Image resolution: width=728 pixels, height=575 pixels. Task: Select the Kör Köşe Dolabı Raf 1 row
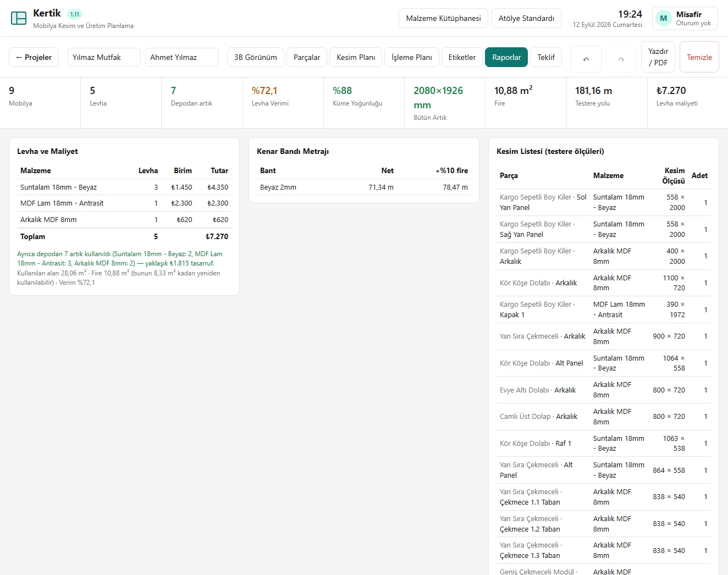coord(604,444)
